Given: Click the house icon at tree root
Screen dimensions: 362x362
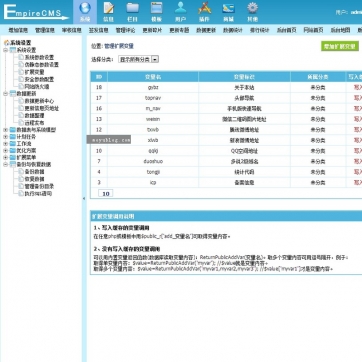Looking at the screenshot, I should point(6,43).
